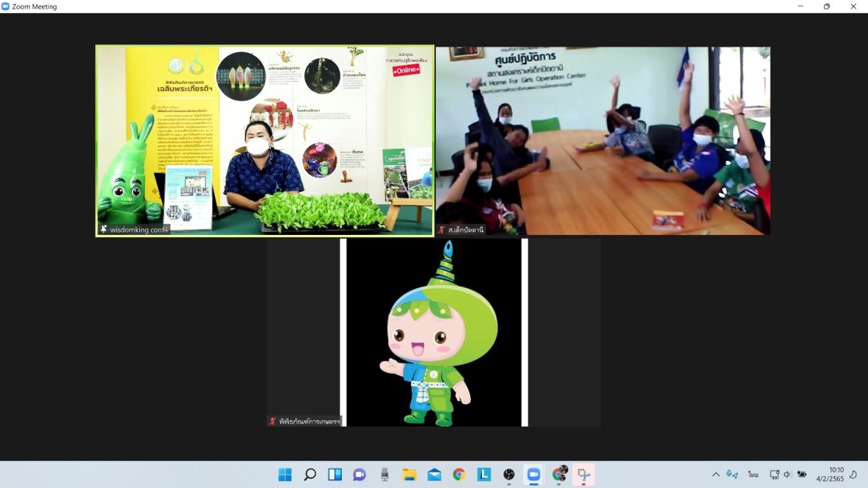The height and width of the screenshot is (488, 868).
Task: Open OBS Studio from the taskbar
Action: (x=508, y=475)
